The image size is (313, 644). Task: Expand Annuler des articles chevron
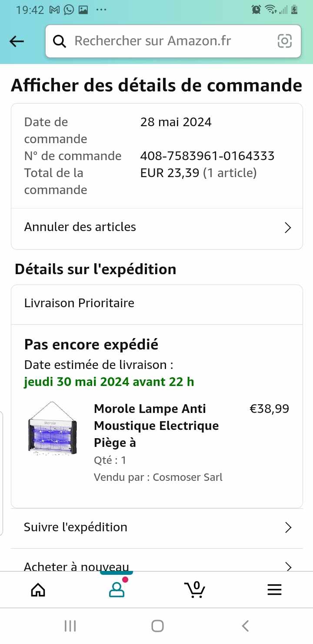point(287,228)
